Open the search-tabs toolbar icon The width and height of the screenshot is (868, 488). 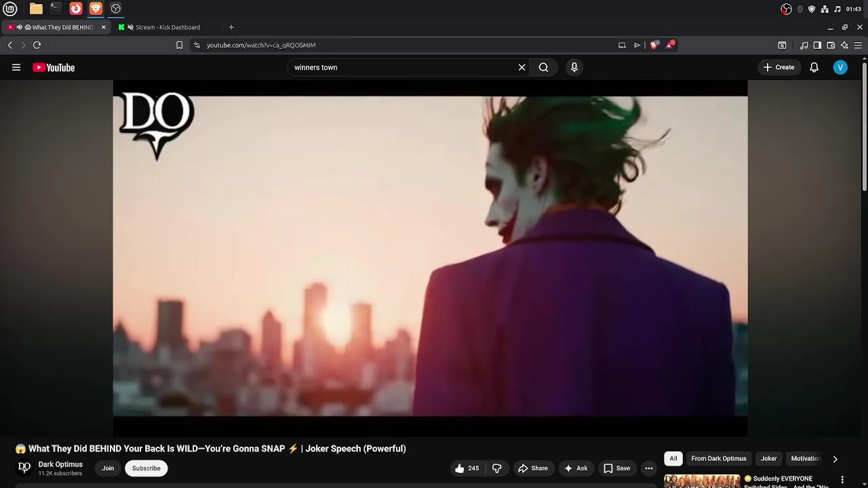click(x=782, y=45)
